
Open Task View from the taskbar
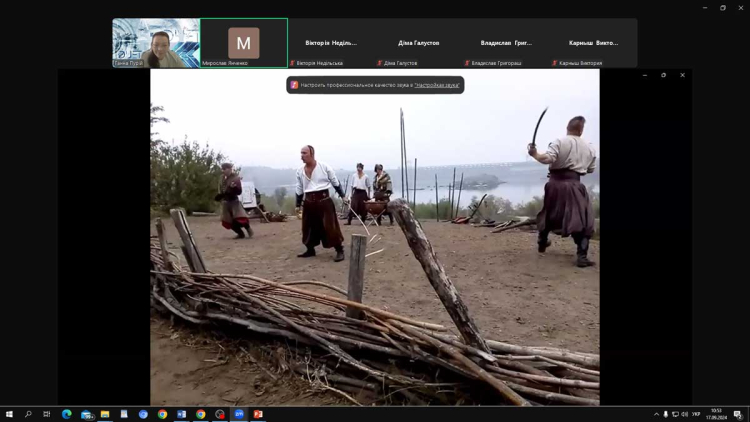pyautogui.click(x=47, y=414)
